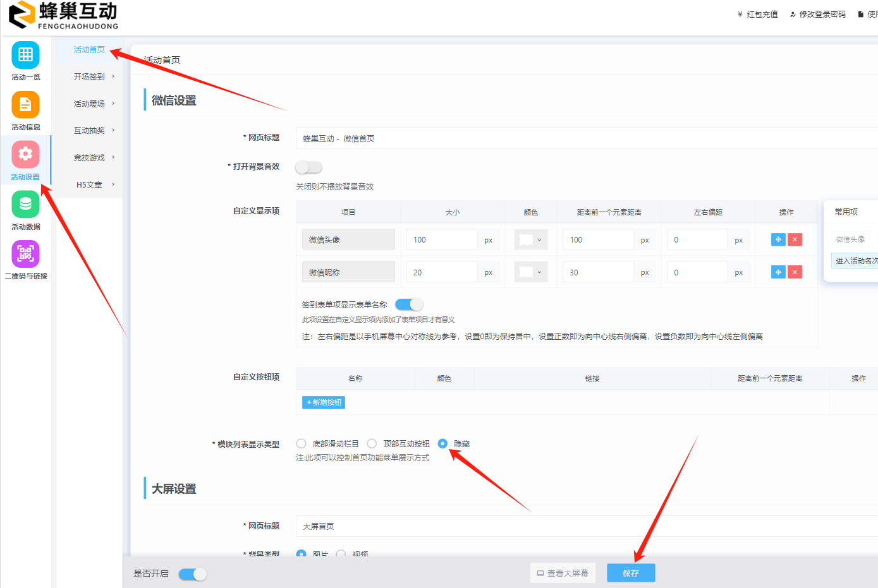Toggle the 打开背景音效 switch
878x588 pixels.
[309, 167]
